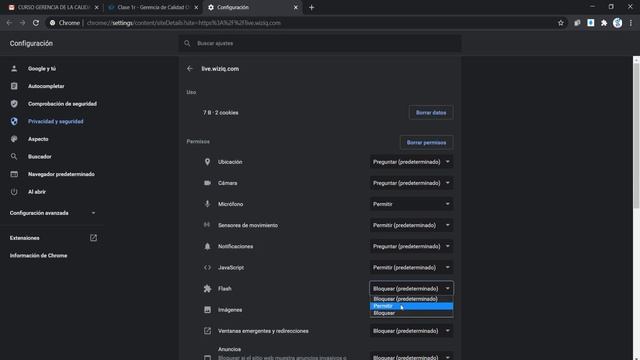640x360 pixels.
Task: Open the Chrome three-dot menu
Action: 631,23
